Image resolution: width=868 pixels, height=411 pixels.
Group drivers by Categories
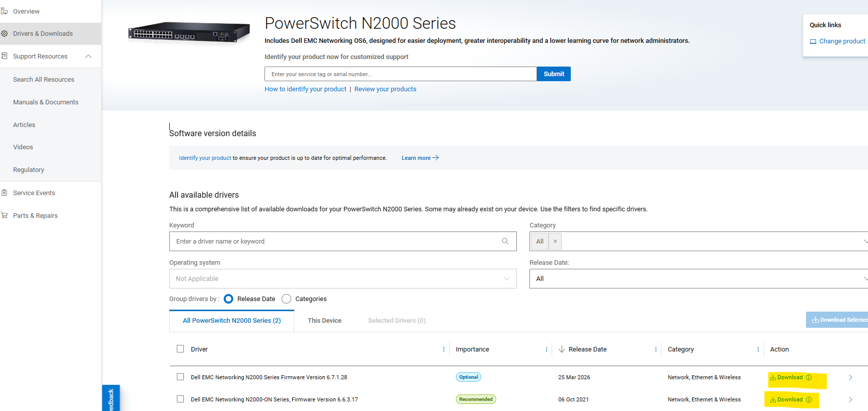(x=287, y=299)
